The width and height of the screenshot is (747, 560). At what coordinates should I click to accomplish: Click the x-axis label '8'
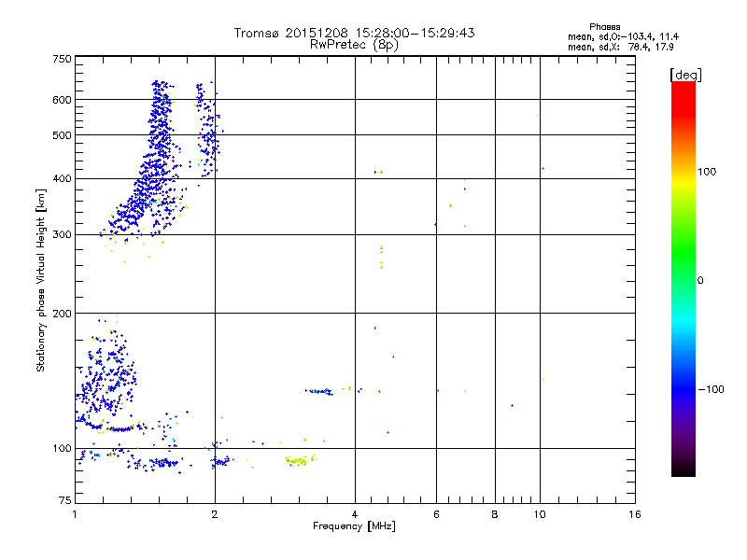tap(495, 514)
